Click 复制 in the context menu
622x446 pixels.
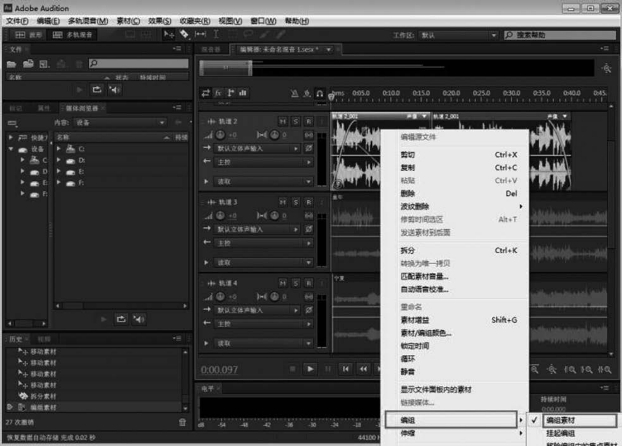pyautogui.click(x=408, y=168)
